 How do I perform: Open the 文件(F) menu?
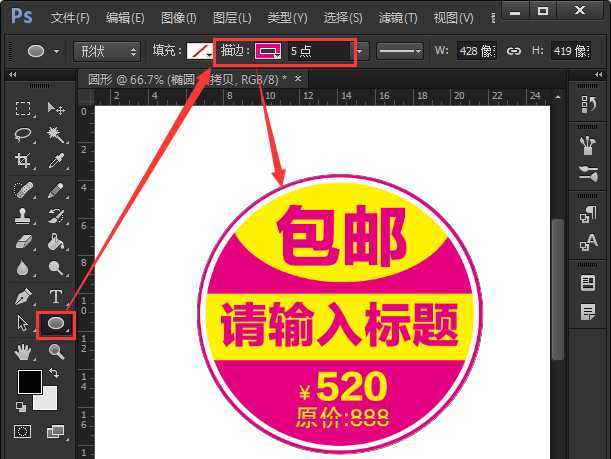click(x=70, y=18)
